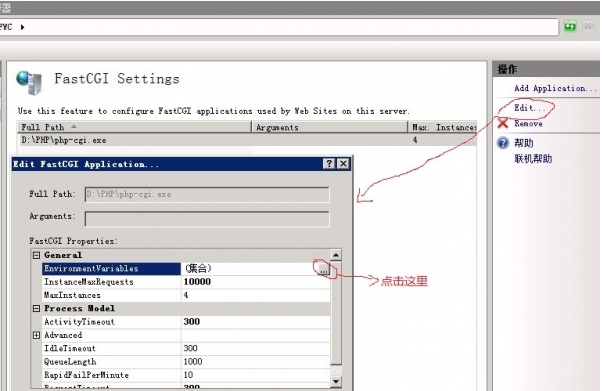Screen dimensions: 602x391
Task: Click the dialog's question mark help button
Action: pyautogui.click(x=329, y=164)
